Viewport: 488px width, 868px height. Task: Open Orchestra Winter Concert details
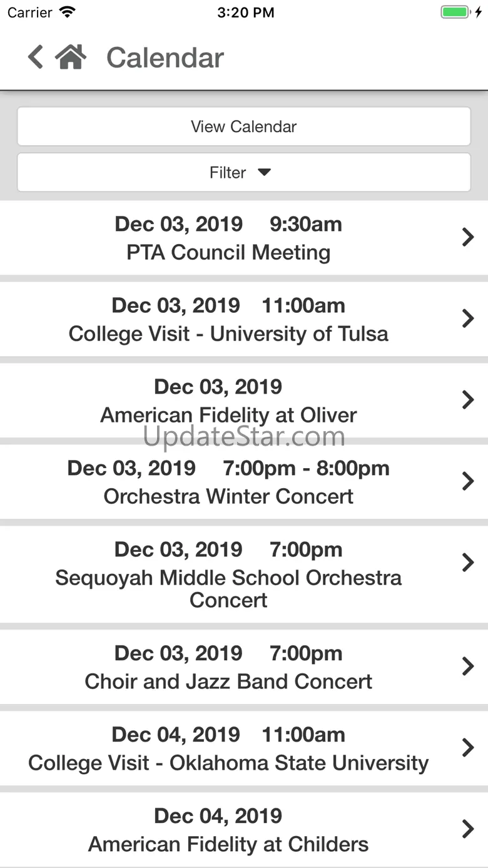pyautogui.click(x=244, y=482)
